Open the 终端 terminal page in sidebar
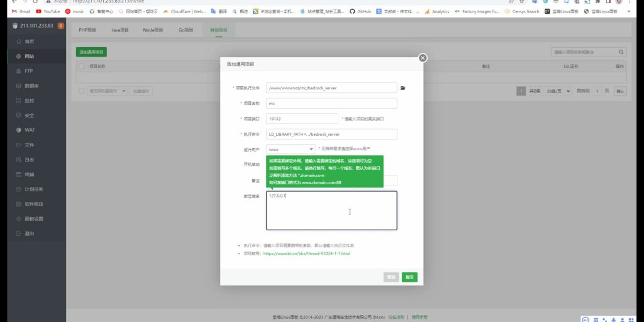The height and width of the screenshot is (322, 644). (30, 174)
